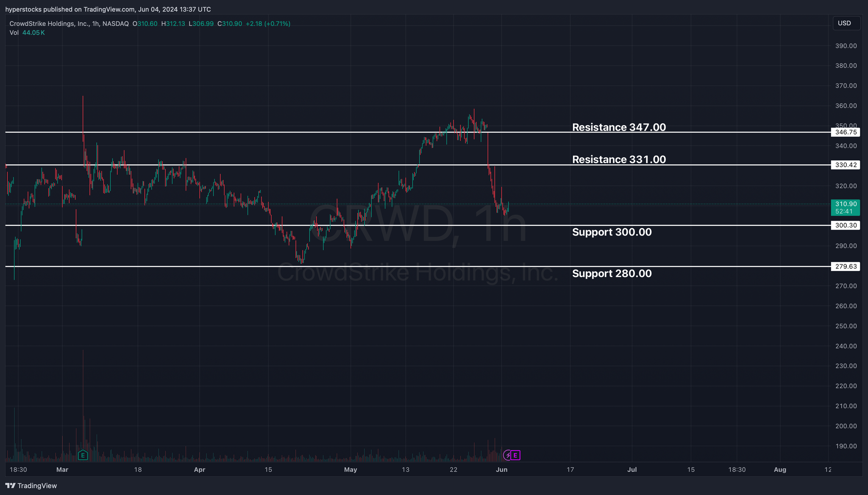Click the Vol indicator label
Screen dimensions: 868x495
pos(14,33)
